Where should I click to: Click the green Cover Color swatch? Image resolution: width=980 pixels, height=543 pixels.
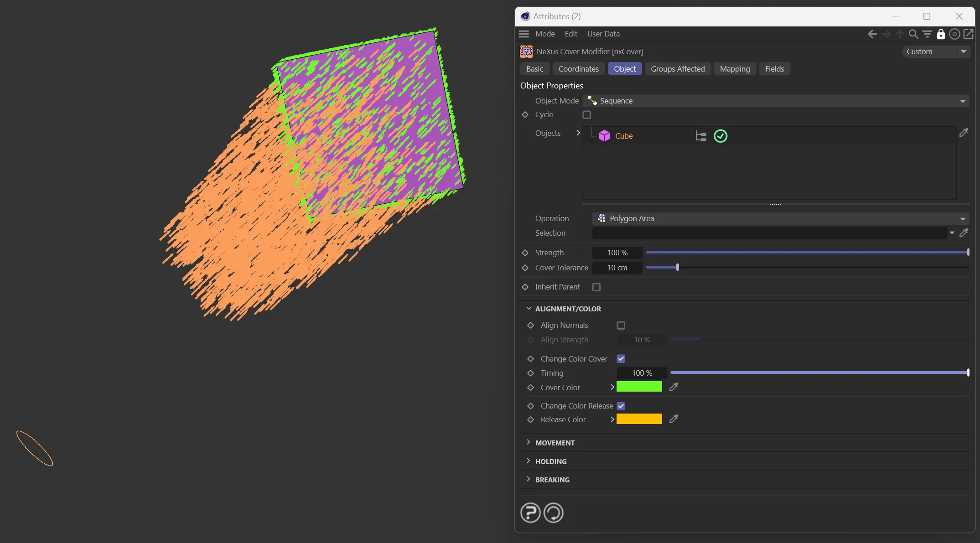pyautogui.click(x=639, y=387)
